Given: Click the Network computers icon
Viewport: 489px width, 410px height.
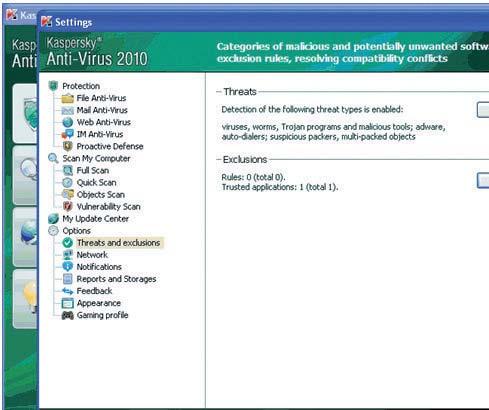Looking at the screenshot, I should 67,255.
